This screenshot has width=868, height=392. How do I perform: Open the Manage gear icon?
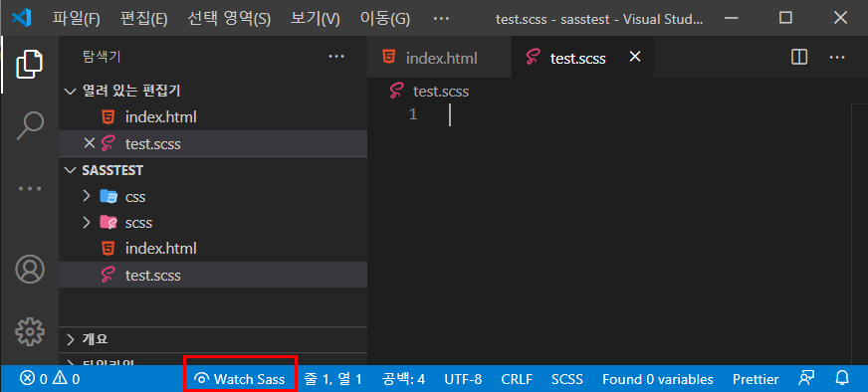29,331
